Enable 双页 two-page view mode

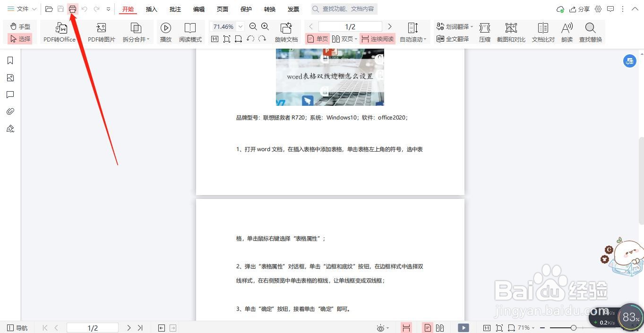[x=344, y=39]
